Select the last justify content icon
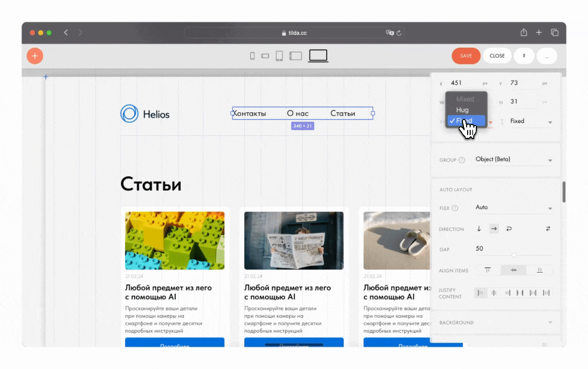 [x=547, y=293]
